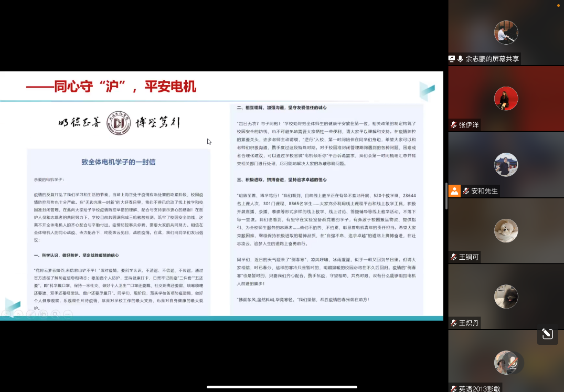Tap the white dog avatar of 王锏可
The width and height of the screenshot is (564, 392).
[x=506, y=231]
